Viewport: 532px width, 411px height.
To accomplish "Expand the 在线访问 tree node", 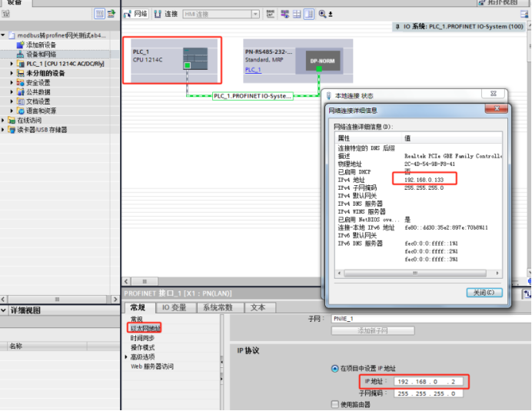I will 3,120.
